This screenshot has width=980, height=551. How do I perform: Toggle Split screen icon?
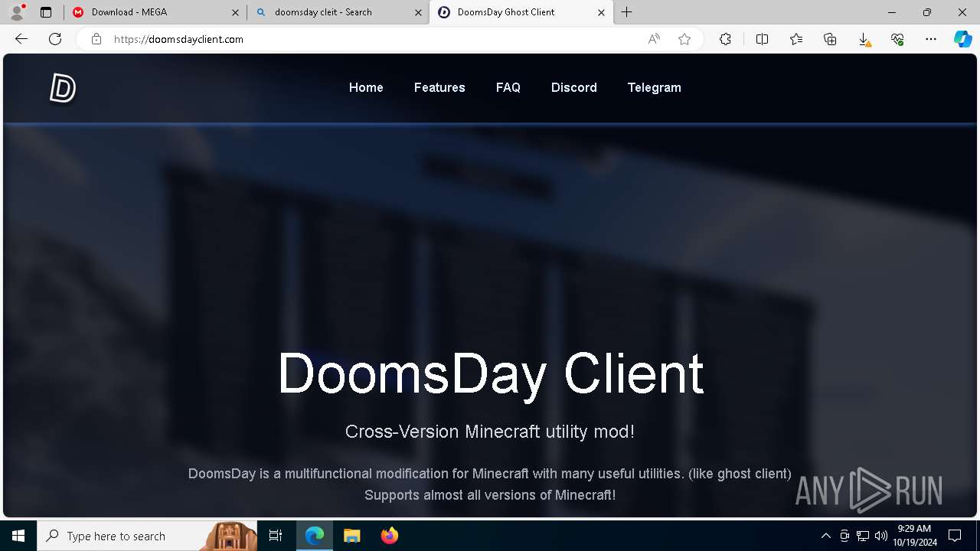(763, 39)
